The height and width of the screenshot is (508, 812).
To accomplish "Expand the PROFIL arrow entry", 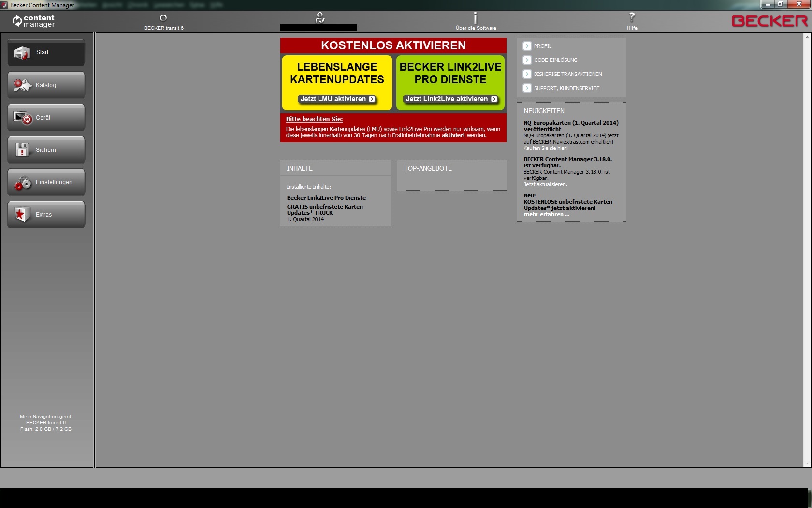I will click(527, 46).
